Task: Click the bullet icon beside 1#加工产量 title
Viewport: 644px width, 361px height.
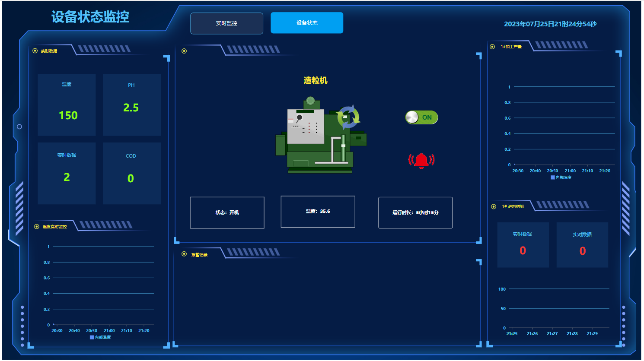Action: tap(492, 47)
